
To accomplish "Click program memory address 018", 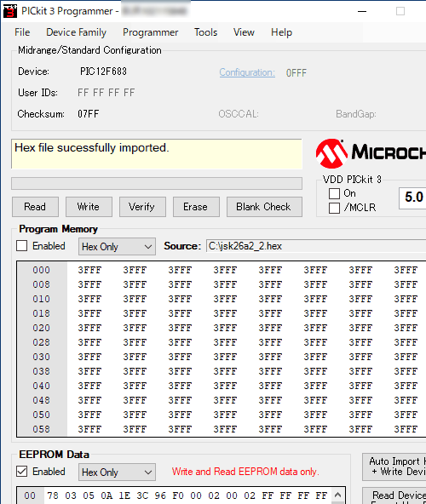I will tap(42, 313).
